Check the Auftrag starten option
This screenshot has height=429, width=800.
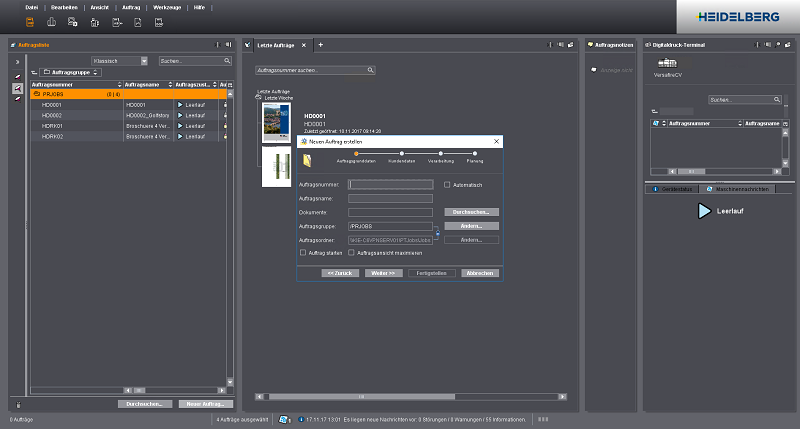click(303, 253)
